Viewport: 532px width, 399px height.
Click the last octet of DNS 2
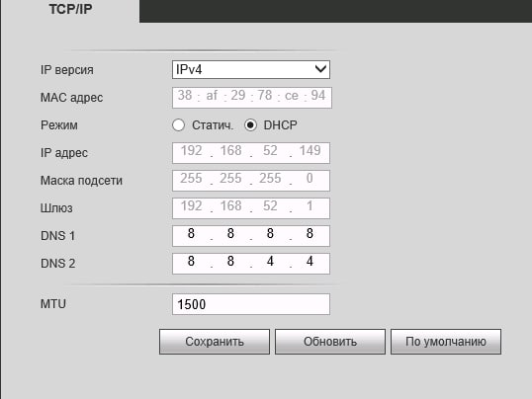pos(310,262)
